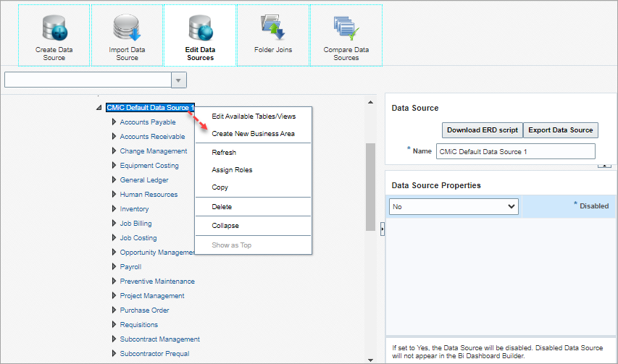
Task: Click the Export Data Source button
Action: [x=560, y=130]
